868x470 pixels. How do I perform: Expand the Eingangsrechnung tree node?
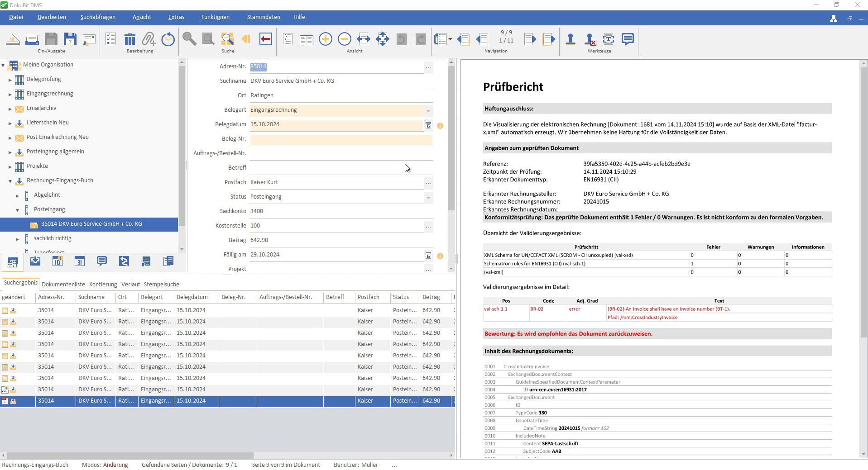coord(10,94)
